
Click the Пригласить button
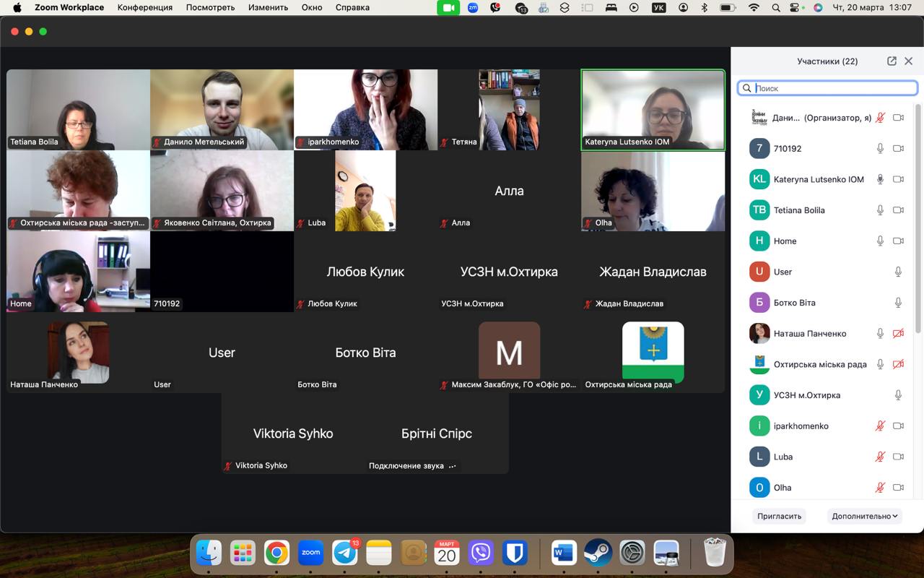coord(780,516)
